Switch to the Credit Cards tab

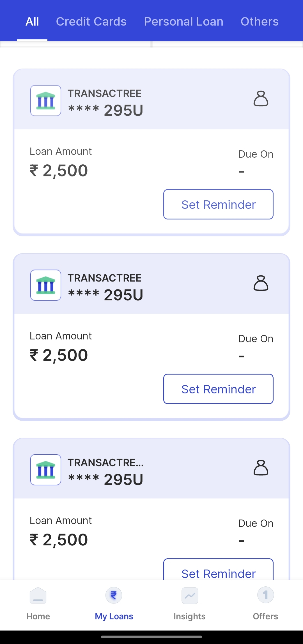[x=91, y=22]
